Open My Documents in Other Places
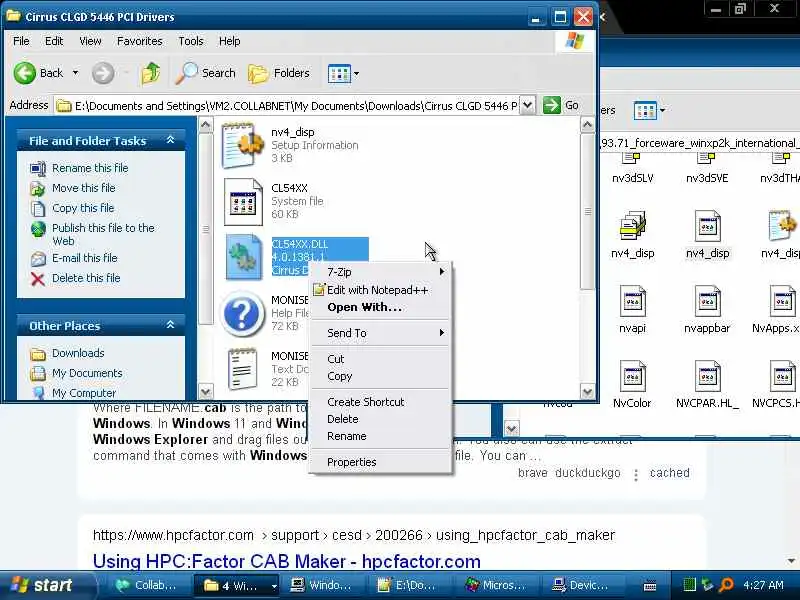 pyautogui.click(x=87, y=373)
